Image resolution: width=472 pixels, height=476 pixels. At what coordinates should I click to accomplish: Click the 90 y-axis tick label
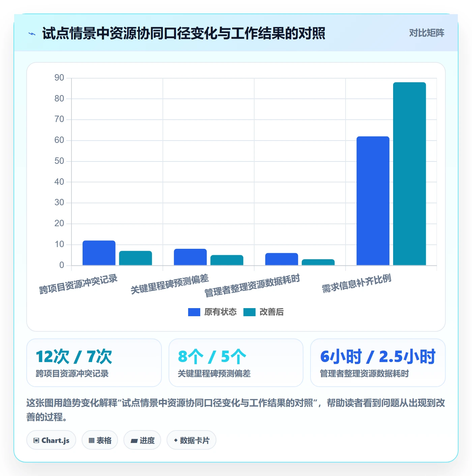[59, 78]
